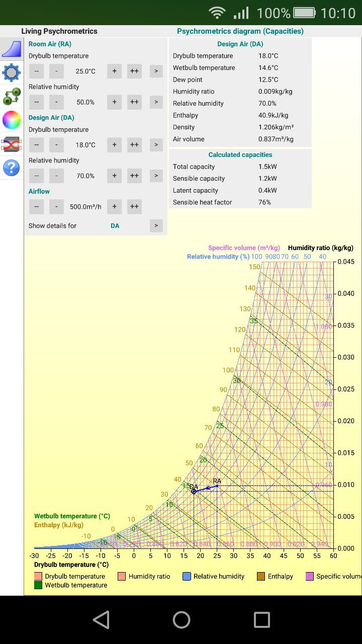Decrease Room Air relative humidity with -
This screenshot has width=362, height=644.
point(56,102)
